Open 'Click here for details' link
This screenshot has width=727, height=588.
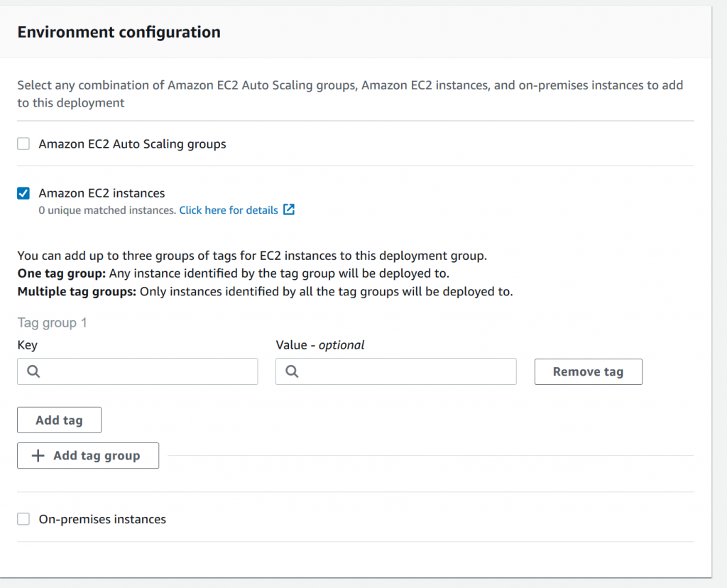pos(229,210)
